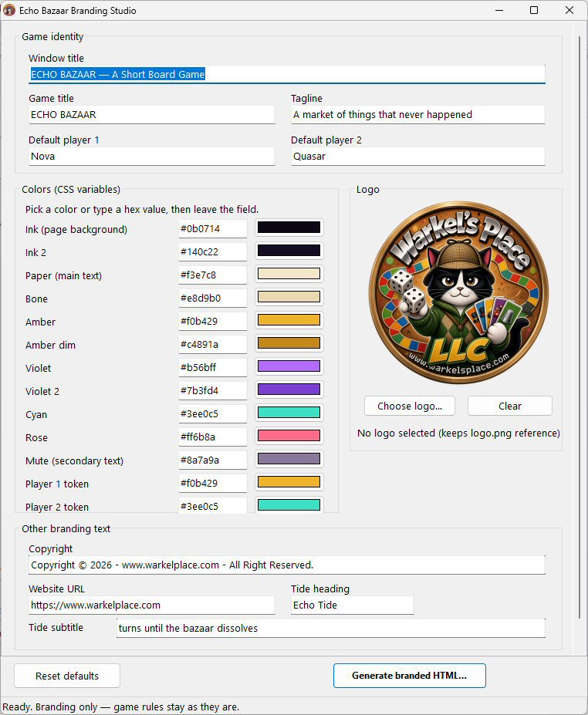Viewport: 588px width, 715px height.
Task: Pick the Cyan color swatch
Action: tap(289, 413)
